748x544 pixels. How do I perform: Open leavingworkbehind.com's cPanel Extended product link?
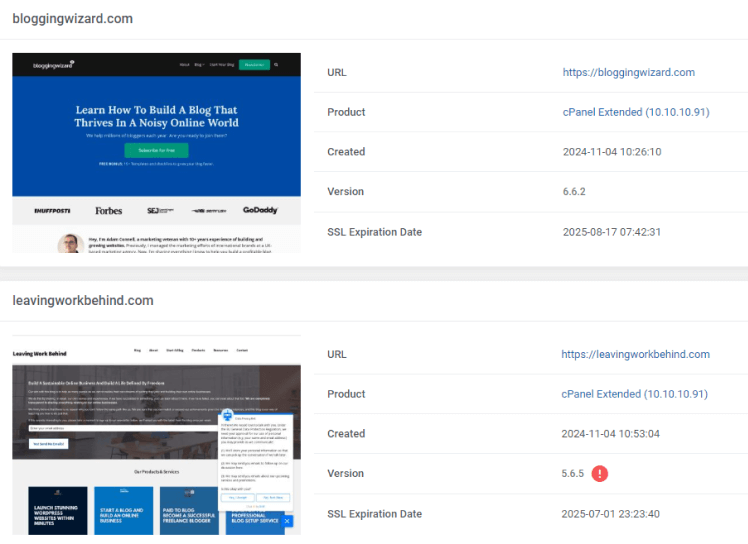[634, 394]
